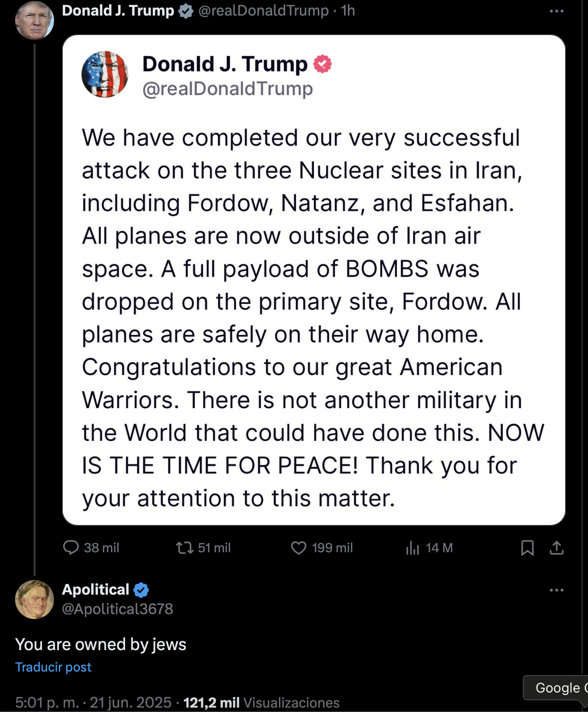The height and width of the screenshot is (712, 588).
Task: Click the 5:01 p. m. 21 jun. 2025 timestamp
Action: coord(93,702)
